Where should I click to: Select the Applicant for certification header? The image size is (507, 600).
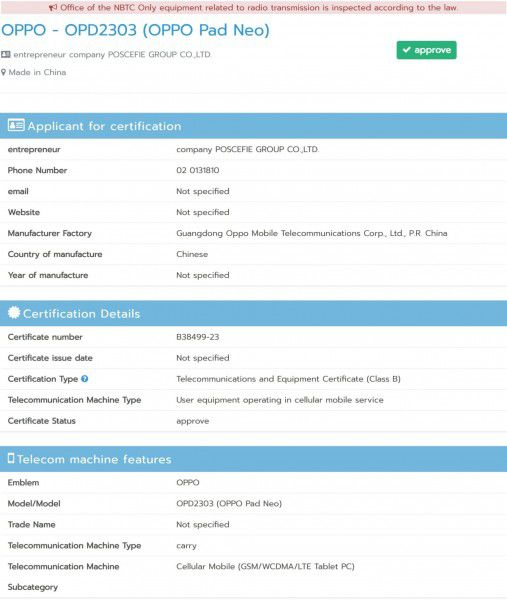tap(253, 126)
